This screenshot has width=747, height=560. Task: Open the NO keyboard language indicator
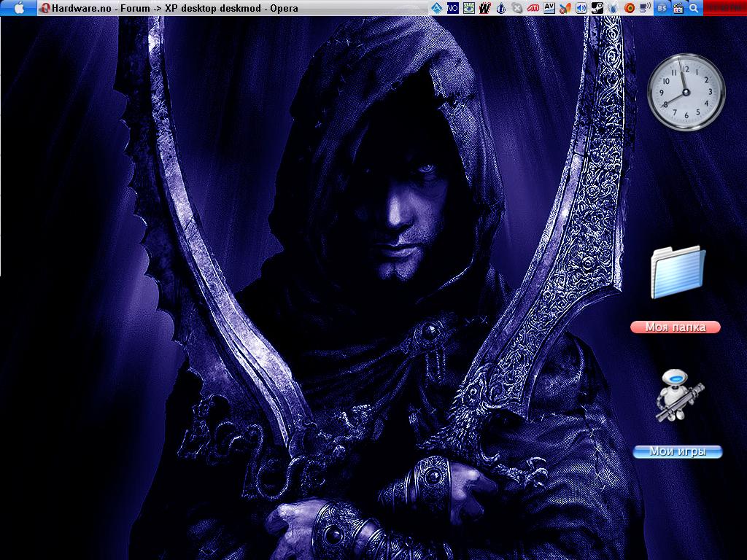click(452, 8)
